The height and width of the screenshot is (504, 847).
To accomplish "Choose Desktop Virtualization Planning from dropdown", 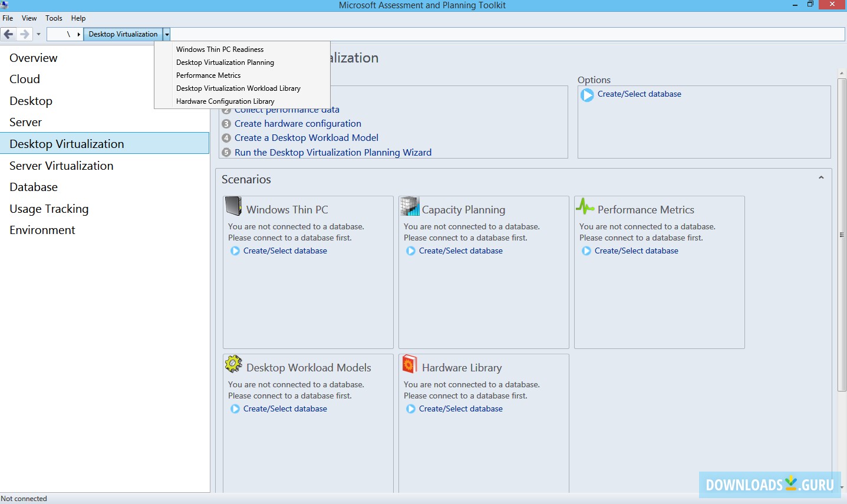I will pyautogui.click(x=225, y=62).
